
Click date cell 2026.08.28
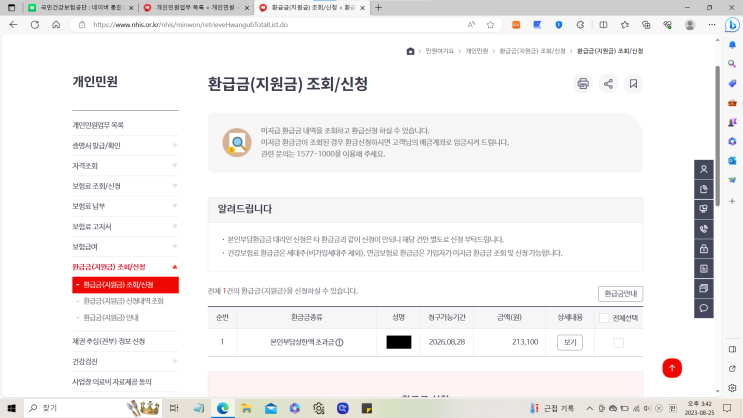click(447, 342)
